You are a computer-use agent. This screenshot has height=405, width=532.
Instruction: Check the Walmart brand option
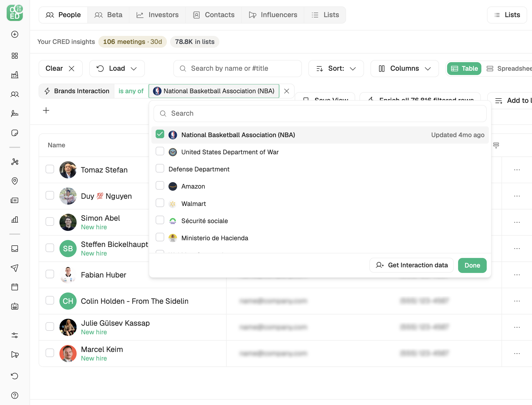click(x=160, y=203)
